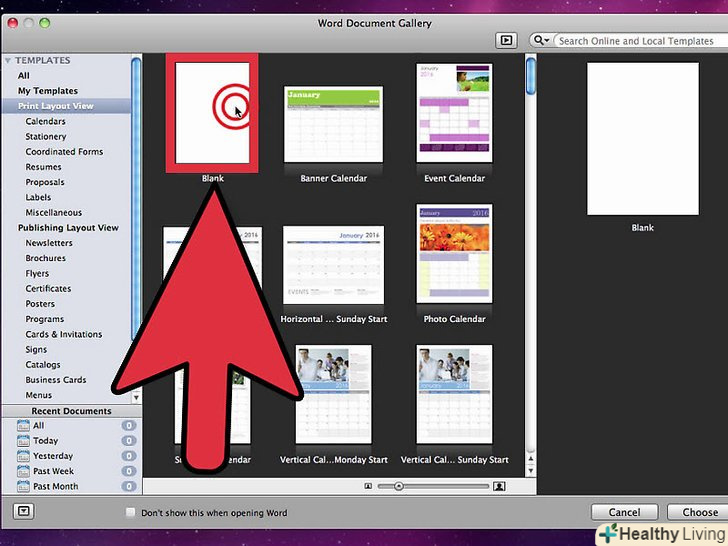This screenshot has width=728, height=546.
Task: Click the slideshow preview pane toggle icon
Action: 506,40
